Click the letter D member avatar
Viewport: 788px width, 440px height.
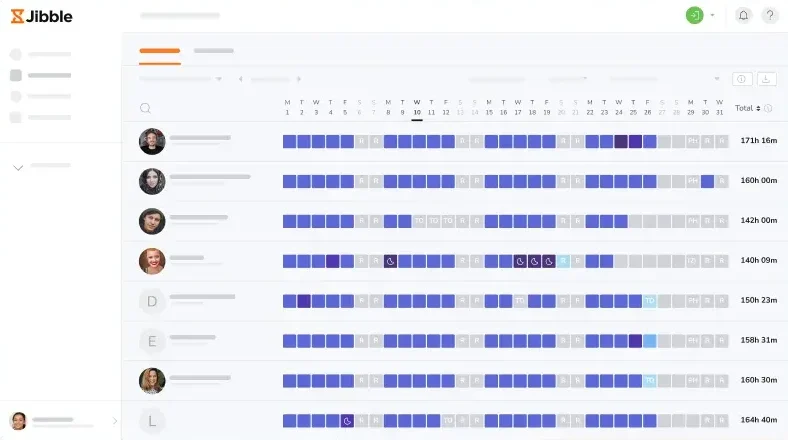pos(152,301)
